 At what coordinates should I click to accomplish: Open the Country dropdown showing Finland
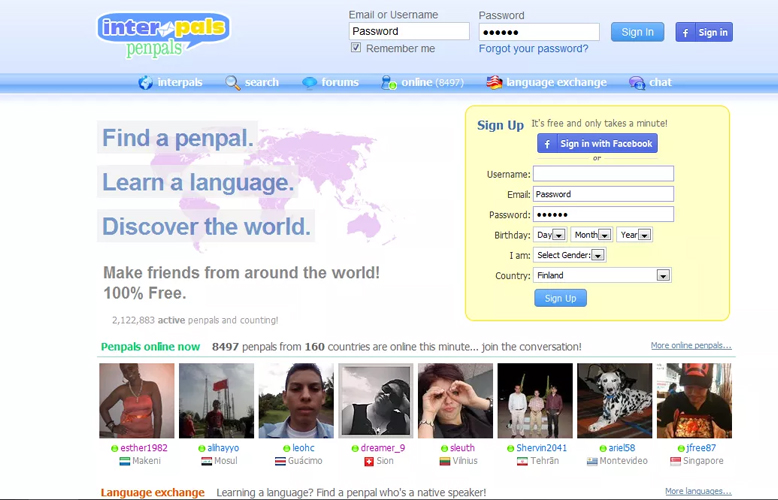(662, 275)
